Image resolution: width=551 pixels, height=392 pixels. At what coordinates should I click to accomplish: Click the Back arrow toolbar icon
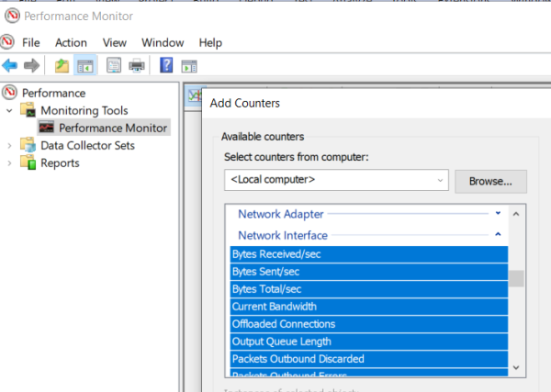coord(9,65)
